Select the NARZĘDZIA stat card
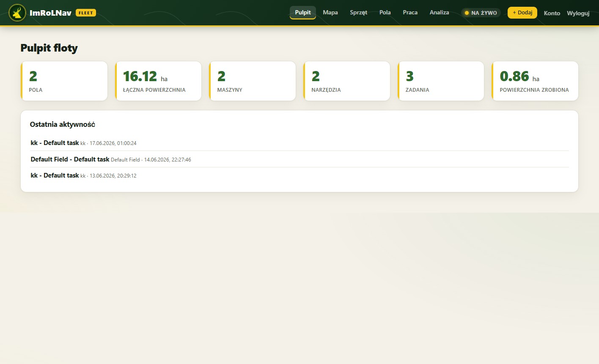The height and width of the screenshot is (364, 599). tap(347, 81)
